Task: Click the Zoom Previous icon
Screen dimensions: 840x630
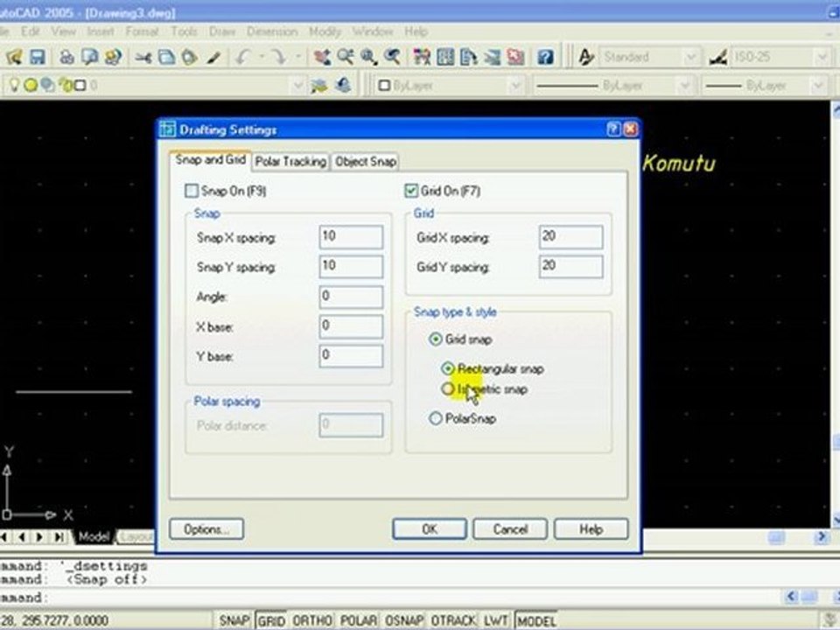Action: [392, 56]
